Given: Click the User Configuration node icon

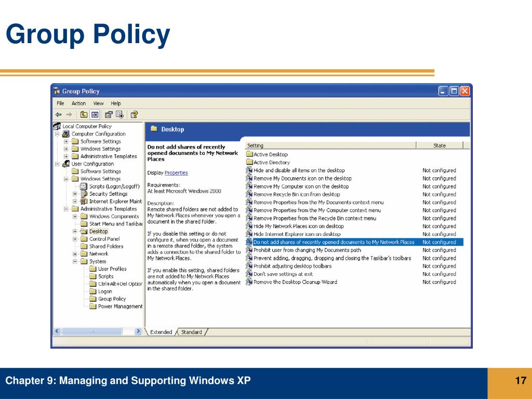Looking at the screenshot, I should point(66,164).
